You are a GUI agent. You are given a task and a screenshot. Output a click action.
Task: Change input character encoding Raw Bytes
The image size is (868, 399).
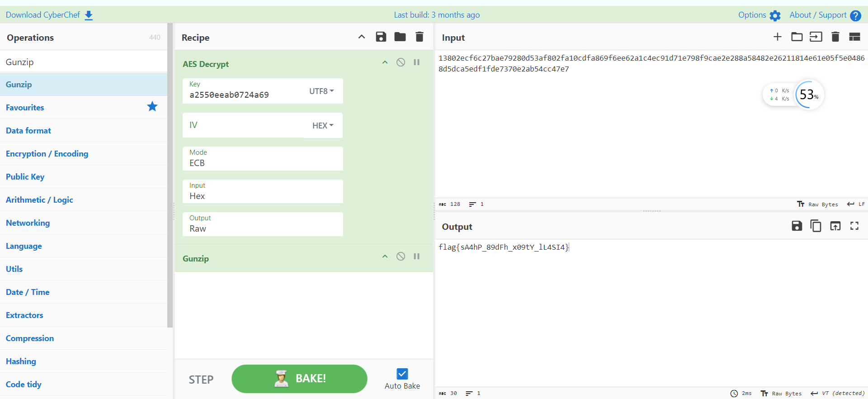pyautogui.click(x=818, y=204)
